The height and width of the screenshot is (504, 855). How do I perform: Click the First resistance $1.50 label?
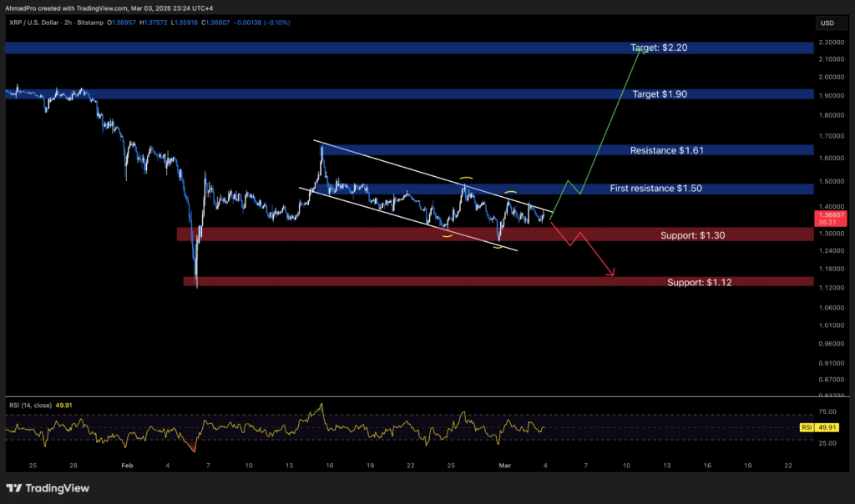coord(655,189)
